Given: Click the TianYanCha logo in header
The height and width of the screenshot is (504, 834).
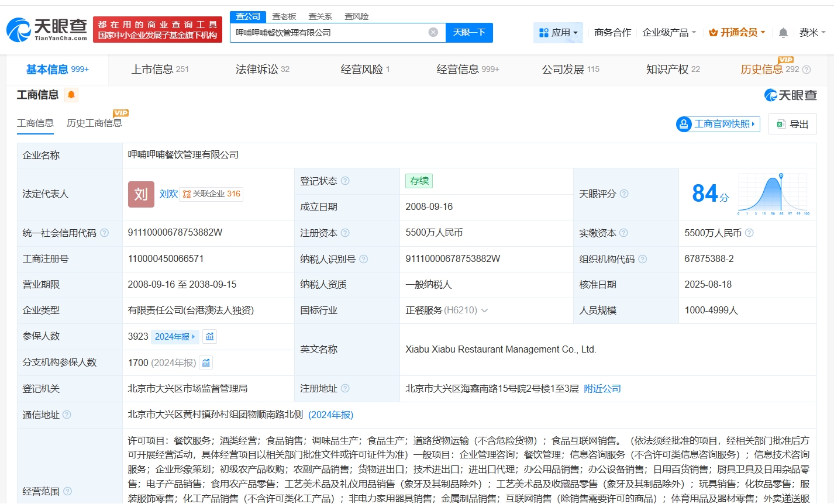Looking at the screenshot, I should coord(47,29).
